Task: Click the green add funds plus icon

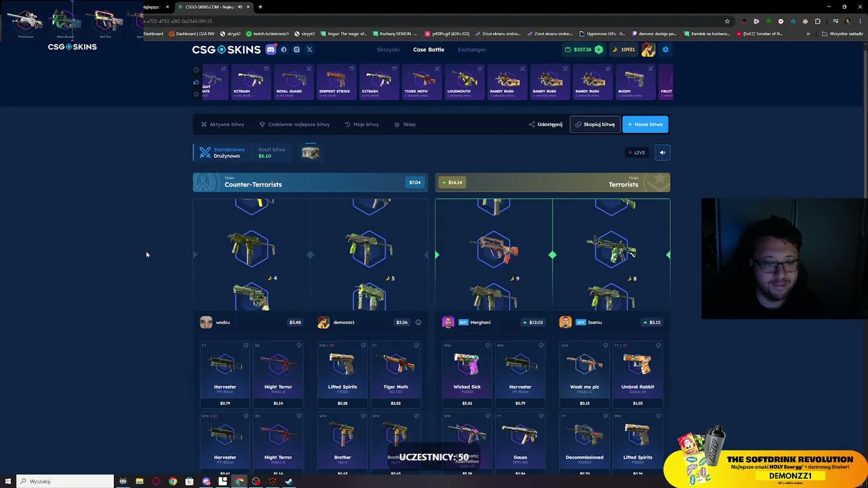Action: point(599,49)
